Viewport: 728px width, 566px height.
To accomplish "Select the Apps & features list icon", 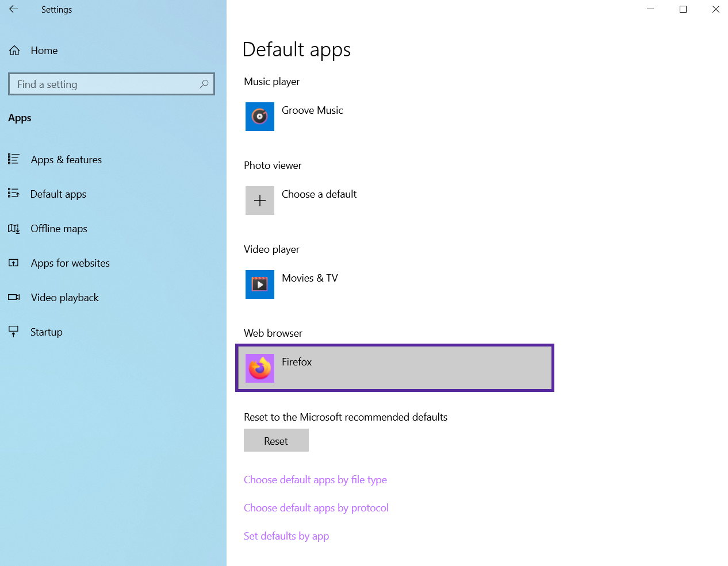I will click(x=14, y=159).
